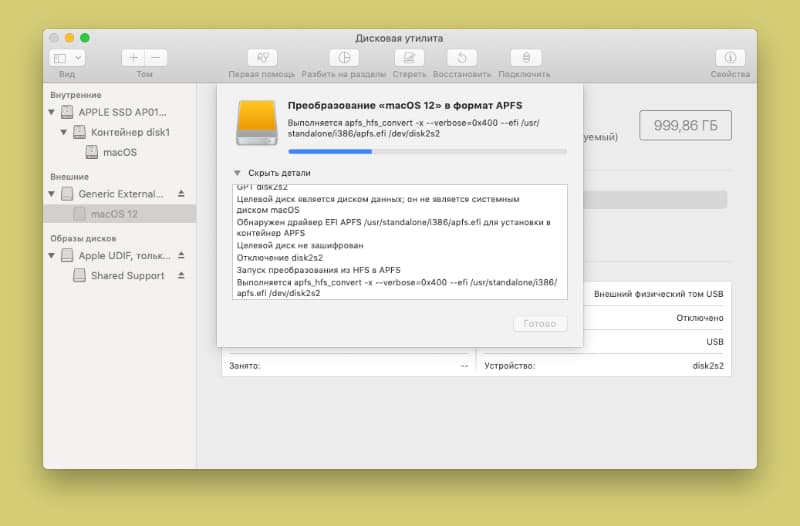Image resolution: width=800 pixels, height=526 pixels.
Task: Select internal macOS volume in sidebar
Action: (x=119, y=152)
